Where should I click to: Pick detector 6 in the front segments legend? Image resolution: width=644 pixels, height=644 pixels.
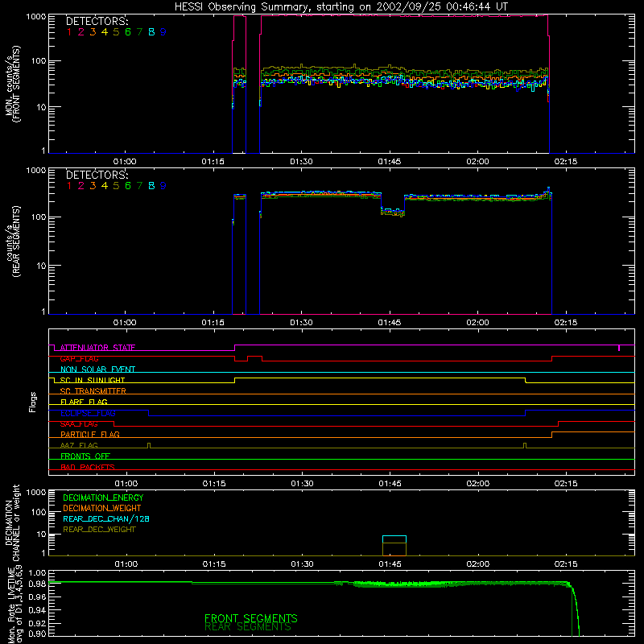coord(128,32)
